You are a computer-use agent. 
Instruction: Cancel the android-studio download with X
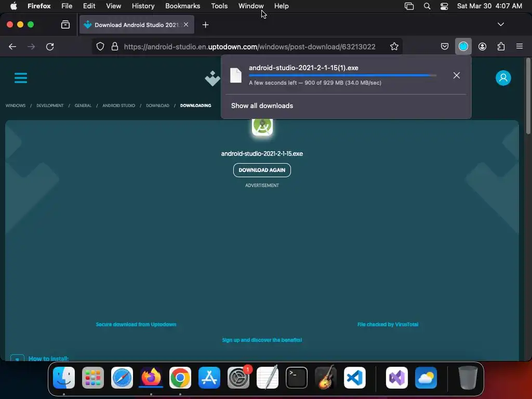coord(456,75)
